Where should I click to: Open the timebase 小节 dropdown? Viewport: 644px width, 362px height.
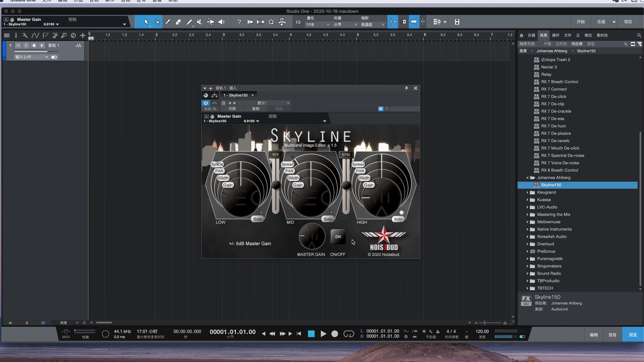345,24
